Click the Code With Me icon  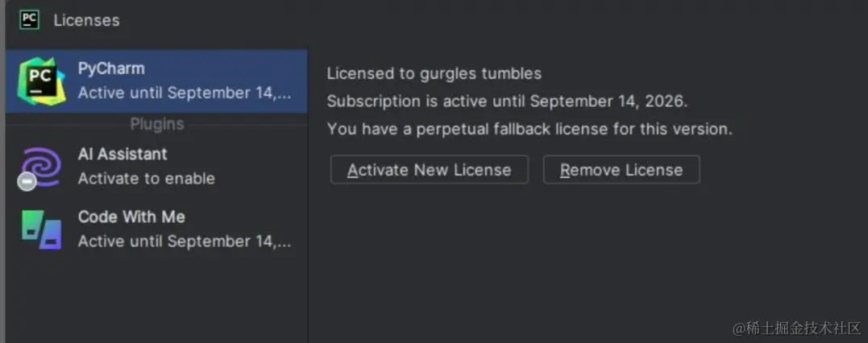(42, 229)
